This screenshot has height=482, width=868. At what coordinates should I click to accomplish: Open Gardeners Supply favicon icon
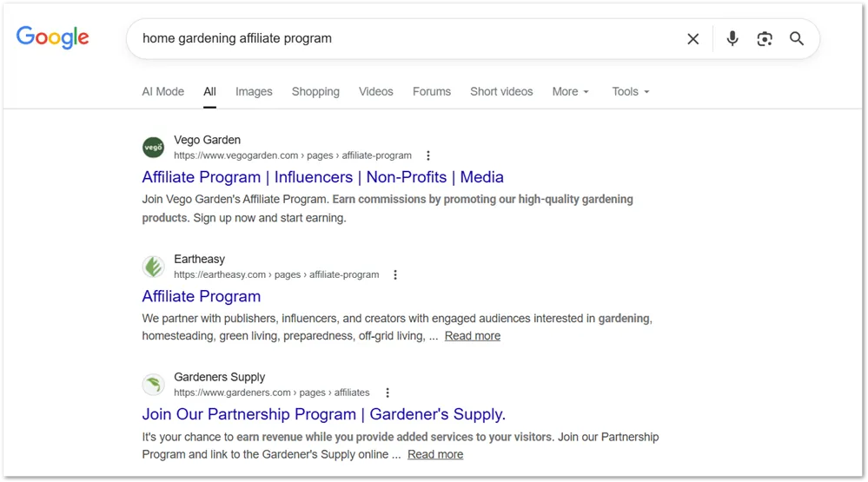[x=153, y=385]
